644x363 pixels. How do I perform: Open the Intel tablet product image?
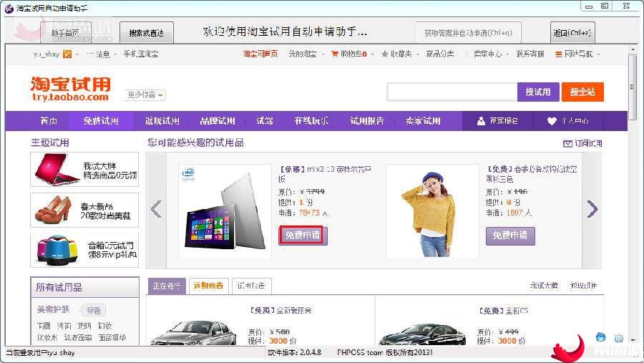[x=225, y=211]
